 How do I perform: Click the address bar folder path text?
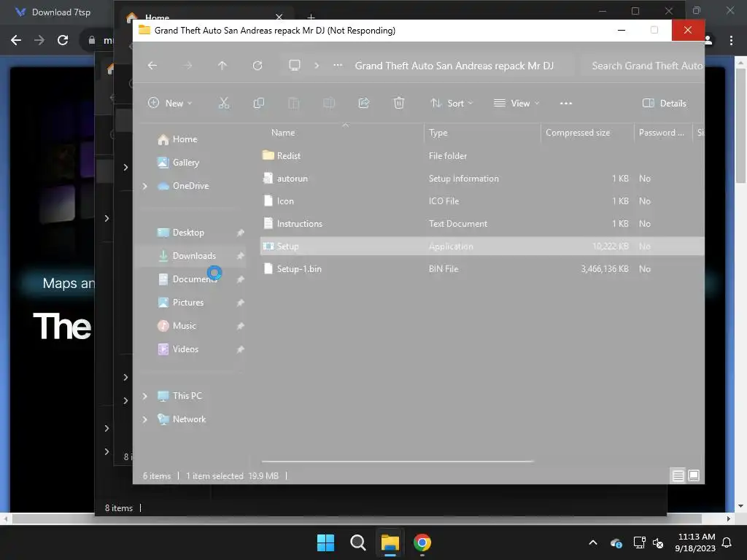coord(454,66)
